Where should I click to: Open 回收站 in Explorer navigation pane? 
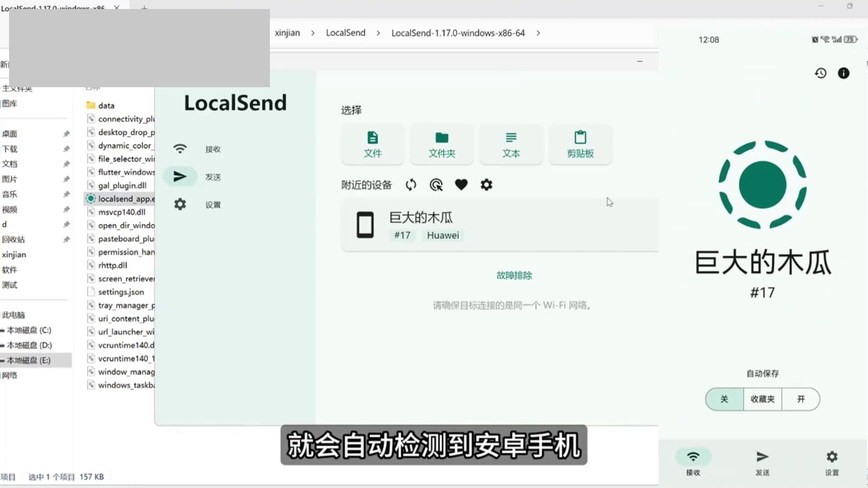point(13,239)
